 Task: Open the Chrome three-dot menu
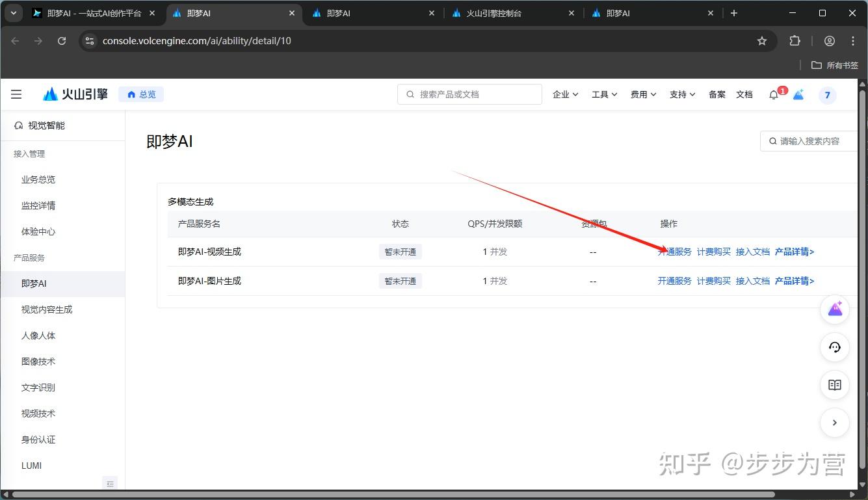pos(853,41)
